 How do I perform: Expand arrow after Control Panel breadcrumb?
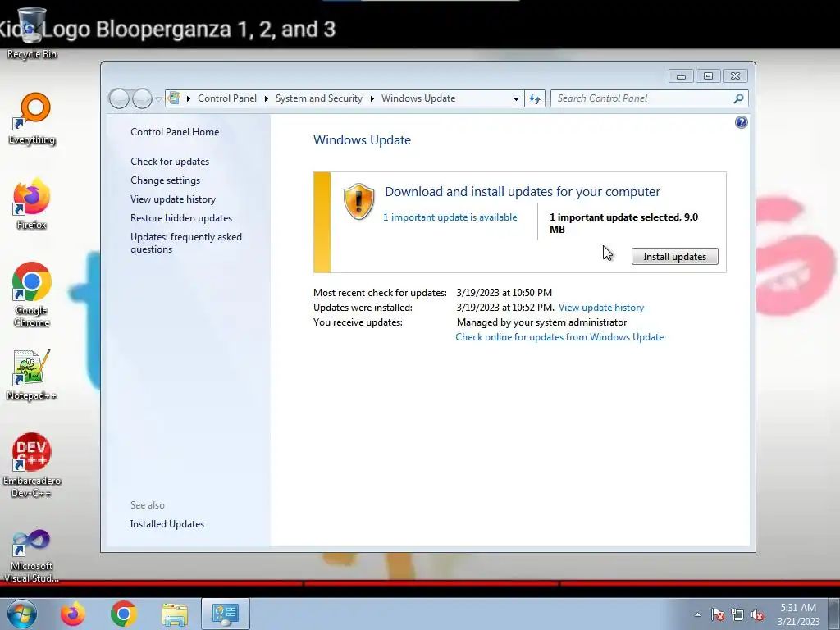pyautogui.click(x=266, y=98)
